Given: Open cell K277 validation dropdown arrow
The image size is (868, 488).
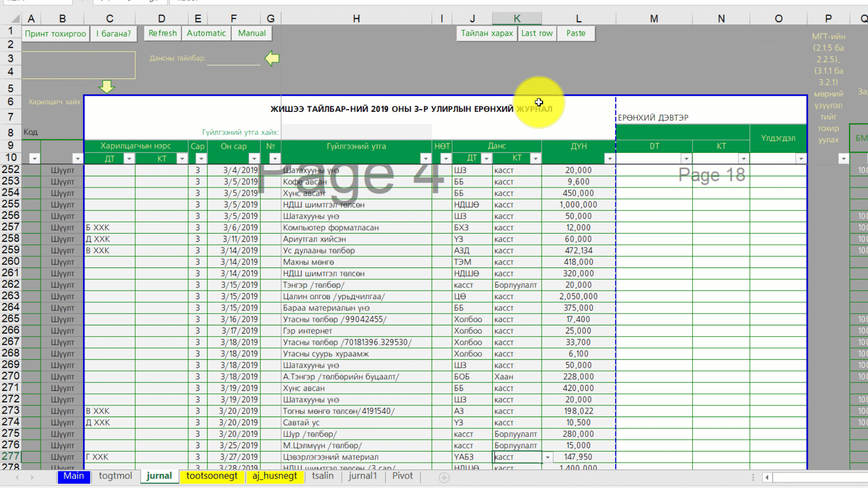Looking at the screenshot, I should click(547, 457).
